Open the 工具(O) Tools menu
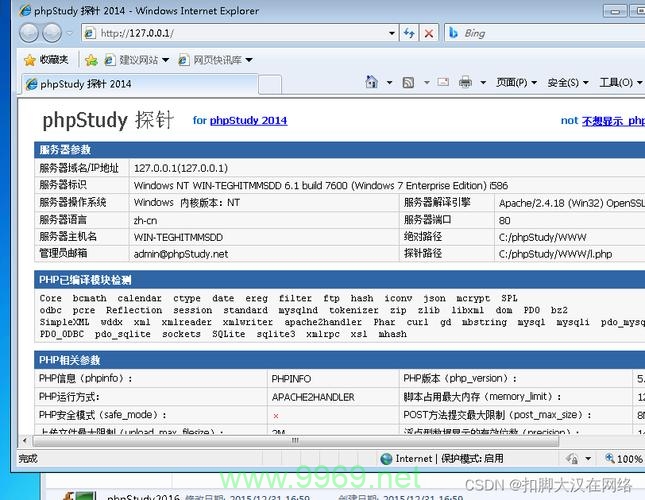Screen dimensions: 645x500 (620, 83)
